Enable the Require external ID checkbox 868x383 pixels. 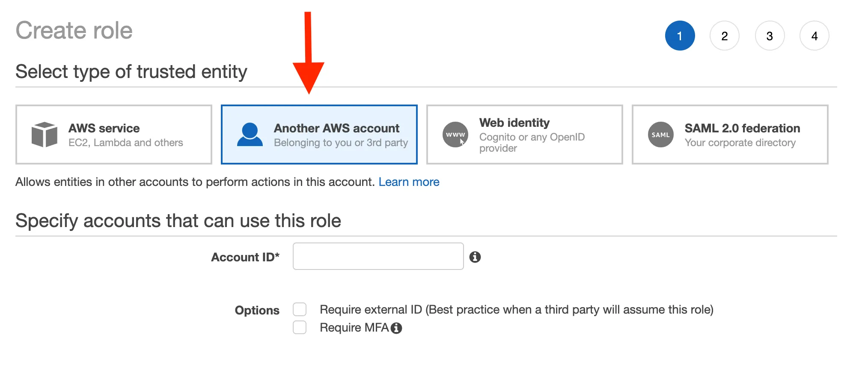tap(300, 309)
